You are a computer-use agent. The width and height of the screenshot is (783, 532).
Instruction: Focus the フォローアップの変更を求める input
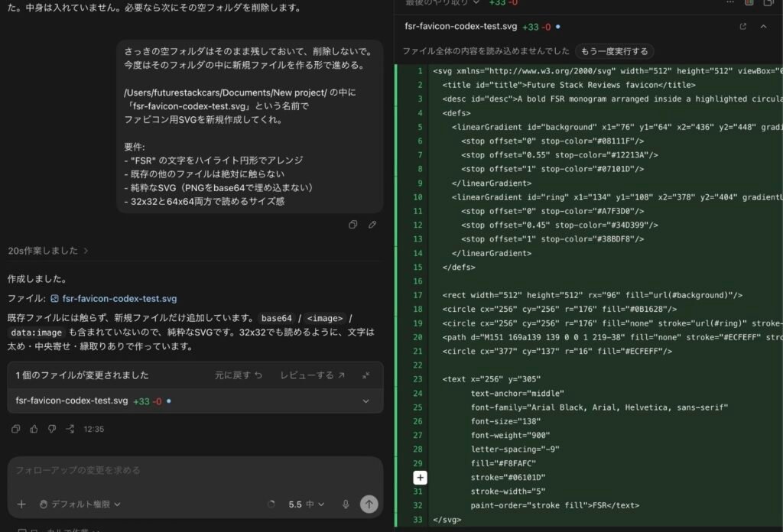(x=195, y=470)
